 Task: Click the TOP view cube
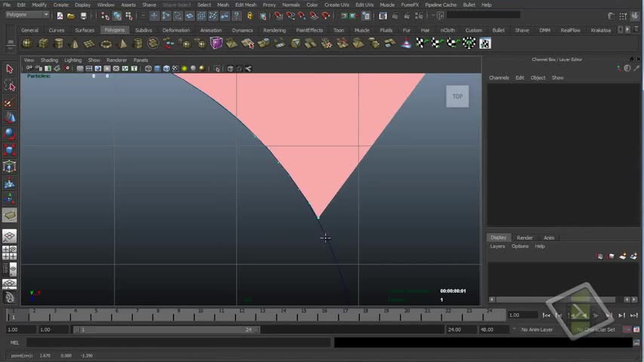tap(458, 96)
